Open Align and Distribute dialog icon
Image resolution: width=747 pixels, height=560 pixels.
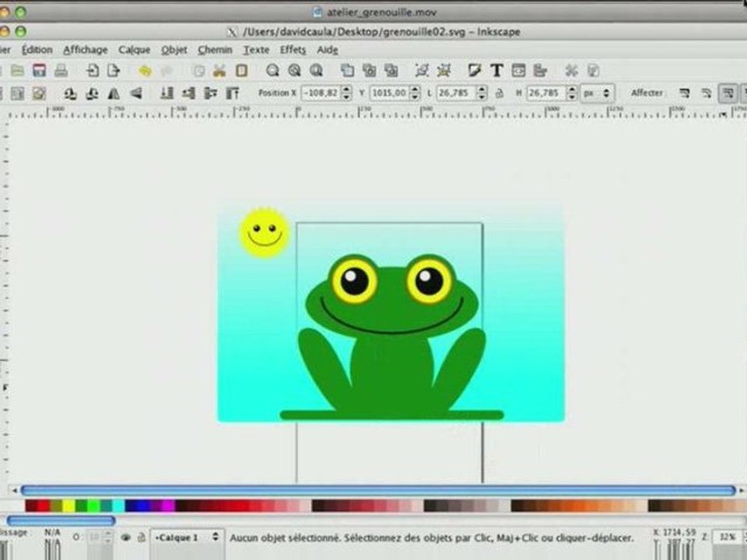(540, 71)
